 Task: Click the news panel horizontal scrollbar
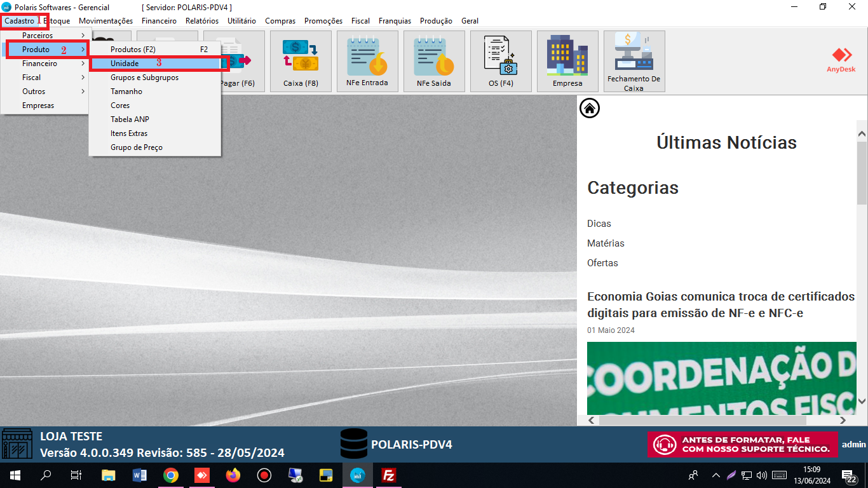702,420
